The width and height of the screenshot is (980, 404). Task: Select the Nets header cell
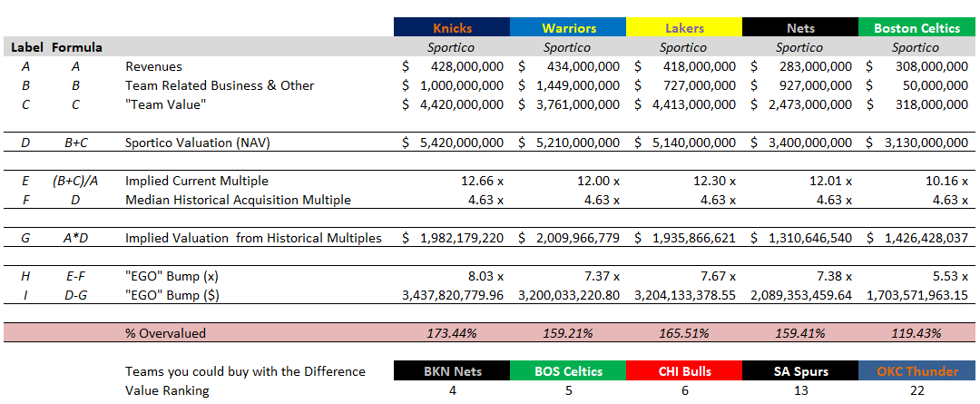click(800, 27)
